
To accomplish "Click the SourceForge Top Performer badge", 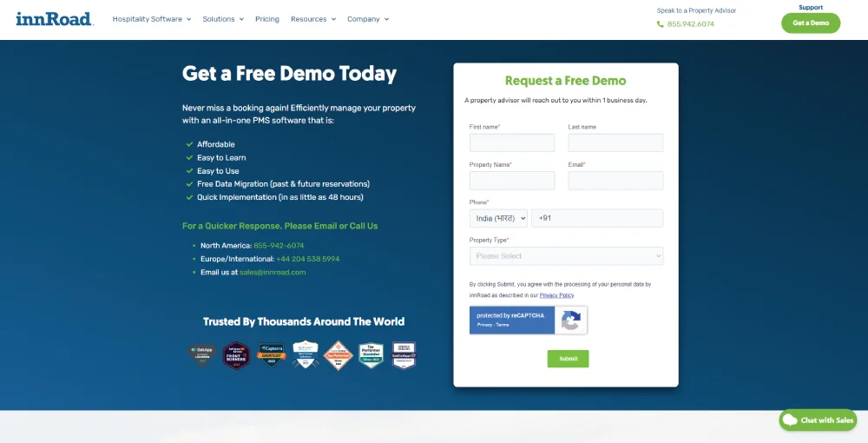I will [339, 355].
